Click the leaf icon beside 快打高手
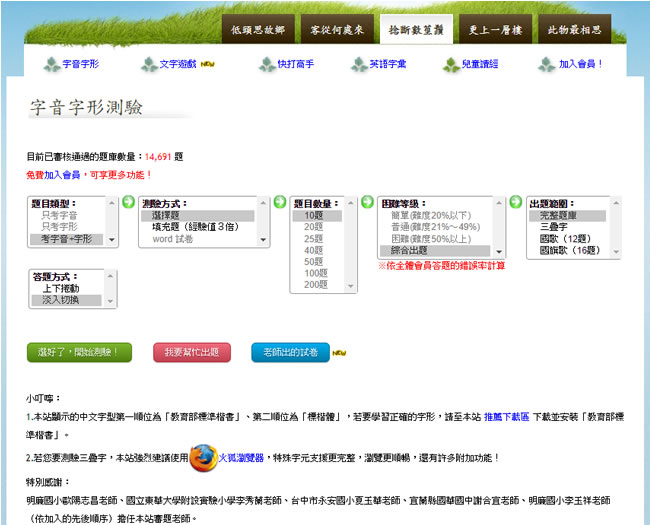The width and height of the screenshot is (650, 525). point(266,64)
